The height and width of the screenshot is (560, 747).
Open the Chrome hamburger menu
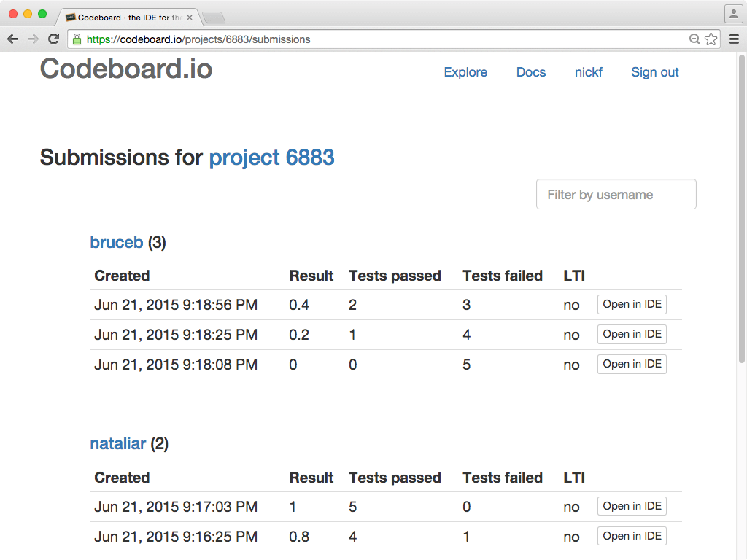[x=734, y=39]
